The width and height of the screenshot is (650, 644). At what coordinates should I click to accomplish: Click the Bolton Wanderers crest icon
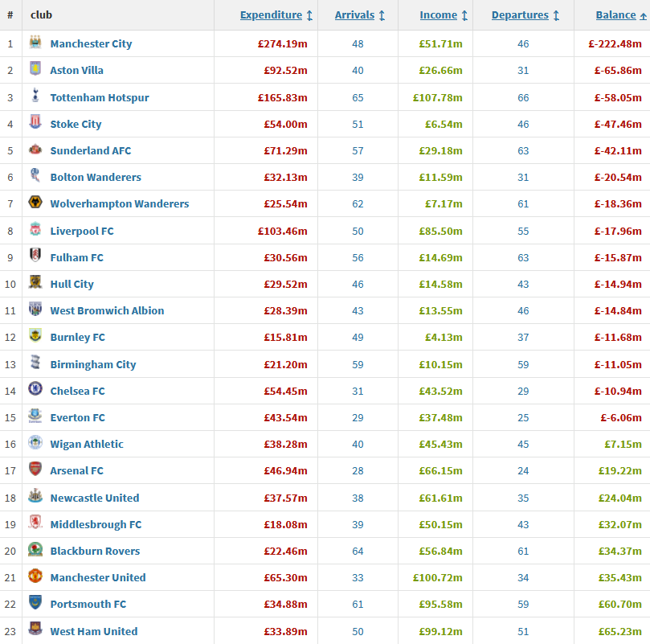click(x=35, y=175)
